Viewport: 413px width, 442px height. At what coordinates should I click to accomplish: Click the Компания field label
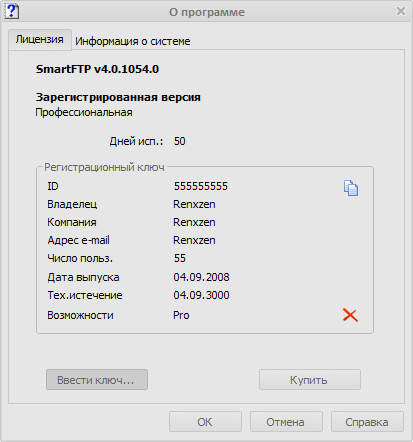72,222
